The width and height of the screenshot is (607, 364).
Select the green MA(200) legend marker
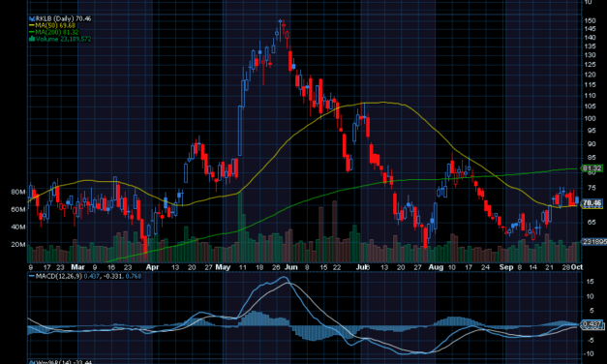point(32,32)
